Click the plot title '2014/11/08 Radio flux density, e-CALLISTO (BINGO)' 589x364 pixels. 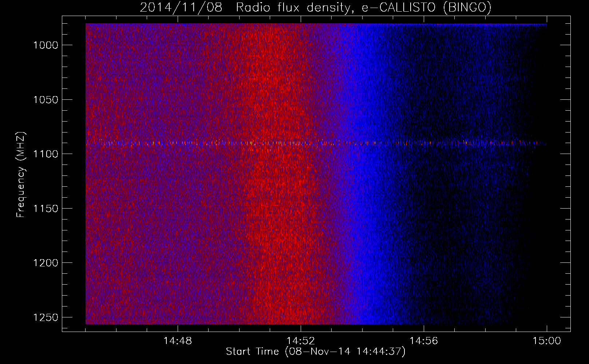316,8
